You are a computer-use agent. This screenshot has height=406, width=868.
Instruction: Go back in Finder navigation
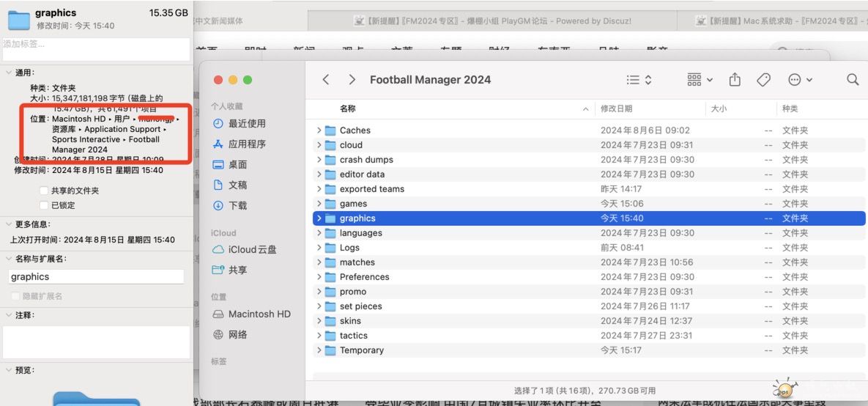[x=326, y=80]
